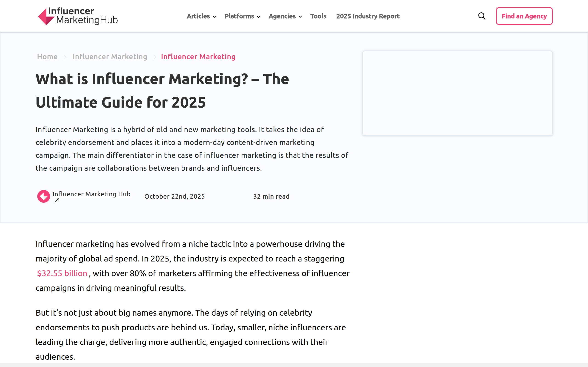
Task: Click the breadcrumb chevron before Influencer Marketing
Action: coord(155,57)
